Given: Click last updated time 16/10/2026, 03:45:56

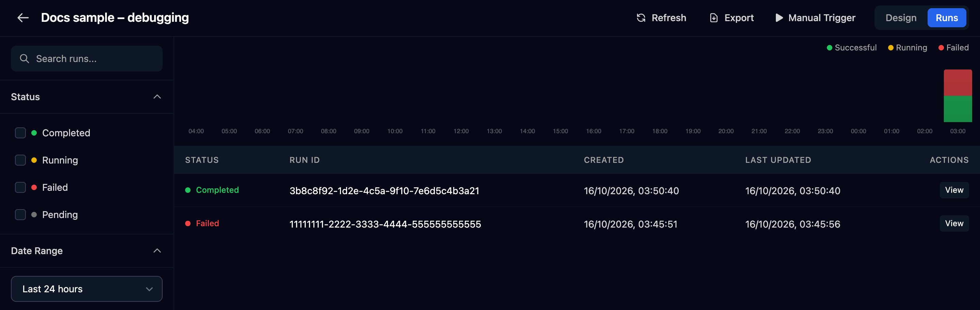Looking at the screenshot, I should tap(793, 224).
